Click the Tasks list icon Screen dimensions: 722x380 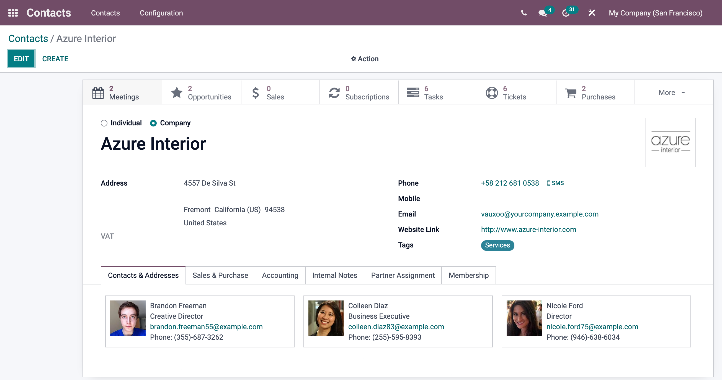(413, 93)
